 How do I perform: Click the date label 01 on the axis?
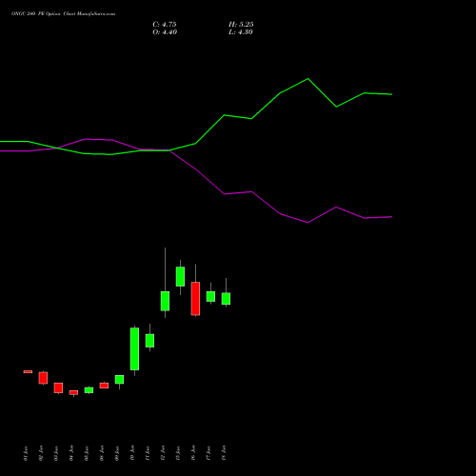[x=26, y=453]
